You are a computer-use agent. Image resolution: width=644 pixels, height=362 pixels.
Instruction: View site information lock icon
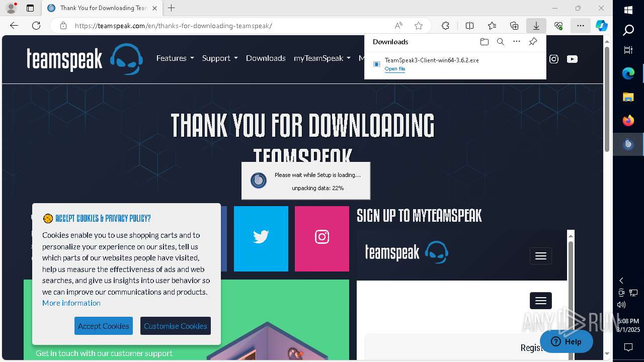pos(63,26)
